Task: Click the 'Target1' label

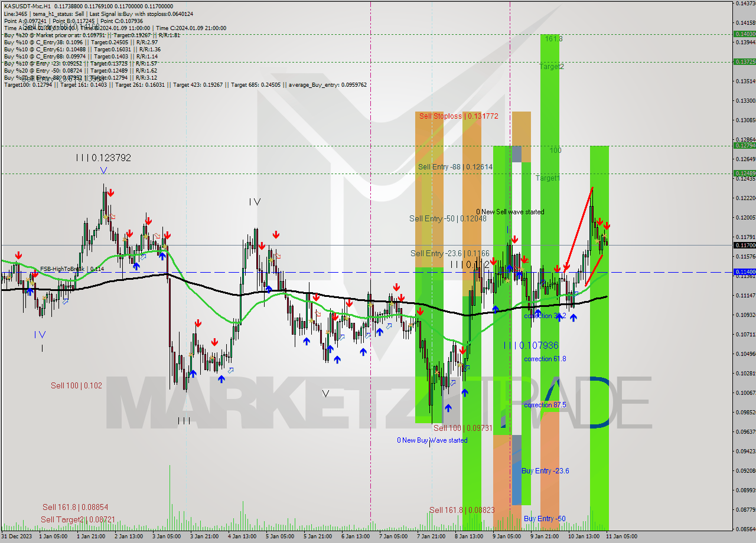Action: pos(548,178)
